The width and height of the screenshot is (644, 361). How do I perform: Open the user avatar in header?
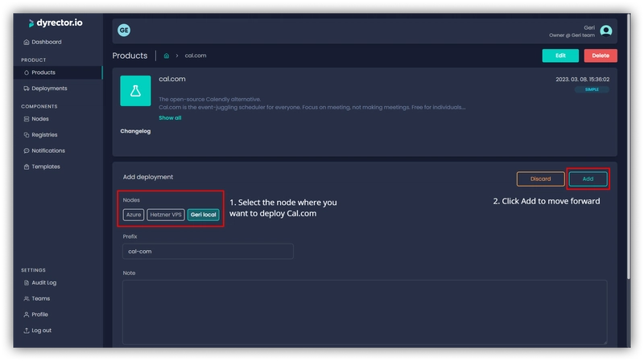point(606,31)
